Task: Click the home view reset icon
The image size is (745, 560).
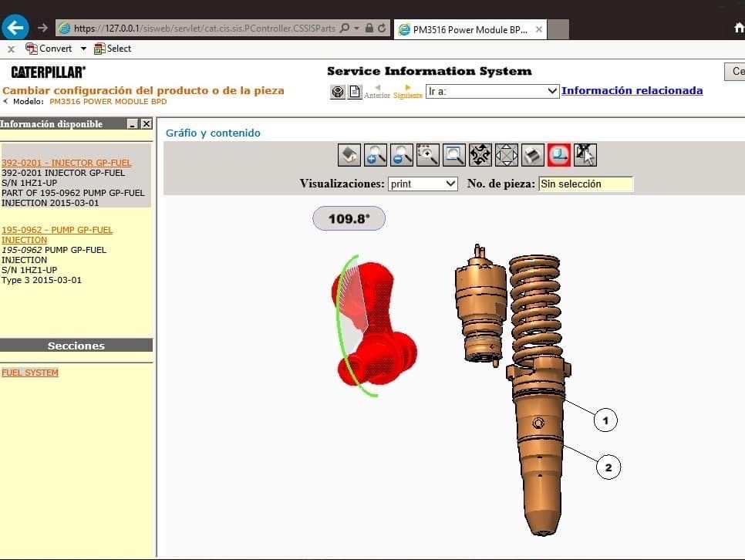Action: (349, 155)
